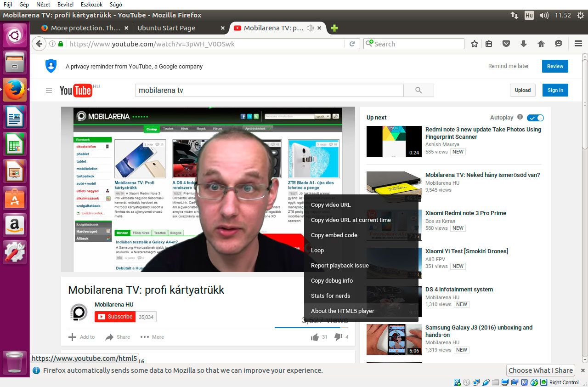Go back with browser back arrow
The height and width of the screenshot is (387, 588).
[40, 44]
